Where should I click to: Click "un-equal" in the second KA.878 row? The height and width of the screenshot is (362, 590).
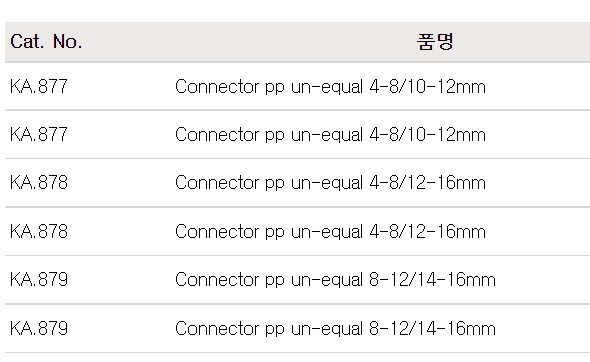point(327,232)
